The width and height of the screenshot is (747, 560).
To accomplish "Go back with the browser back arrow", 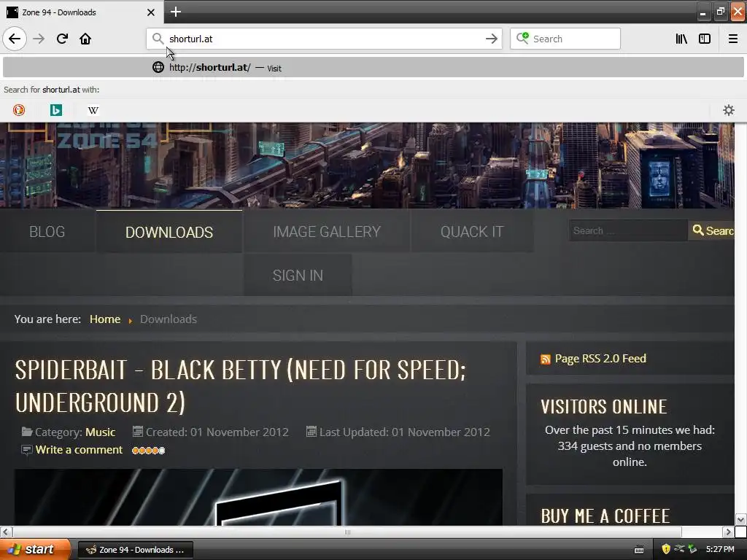I will coord(15,39).
